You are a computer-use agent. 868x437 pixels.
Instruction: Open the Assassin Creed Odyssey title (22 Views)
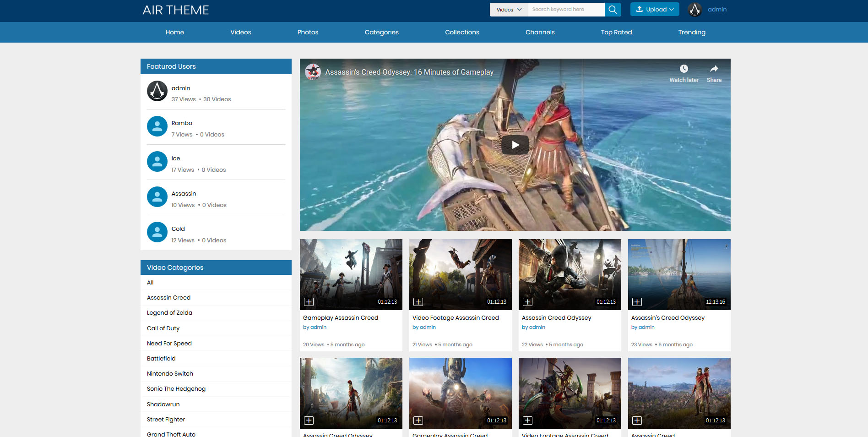pyautogui.click(x=556, y=317)
